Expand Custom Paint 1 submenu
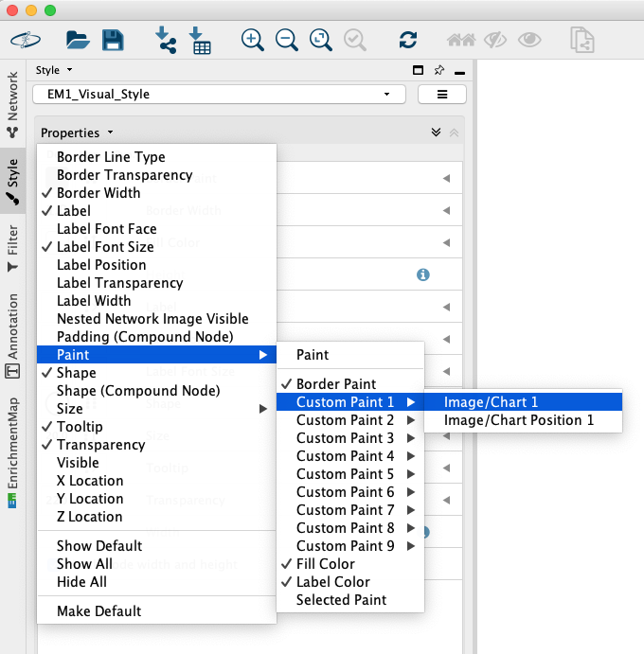 (350, 401)
